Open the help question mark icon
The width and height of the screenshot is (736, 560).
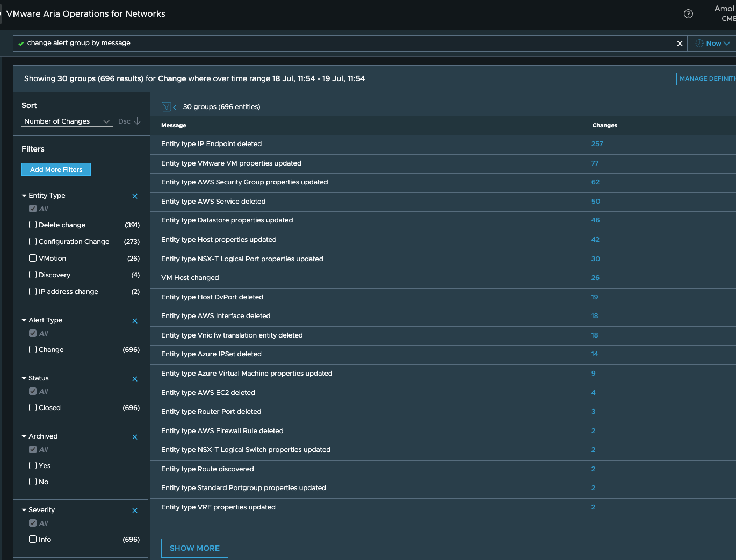coord(688,14)
